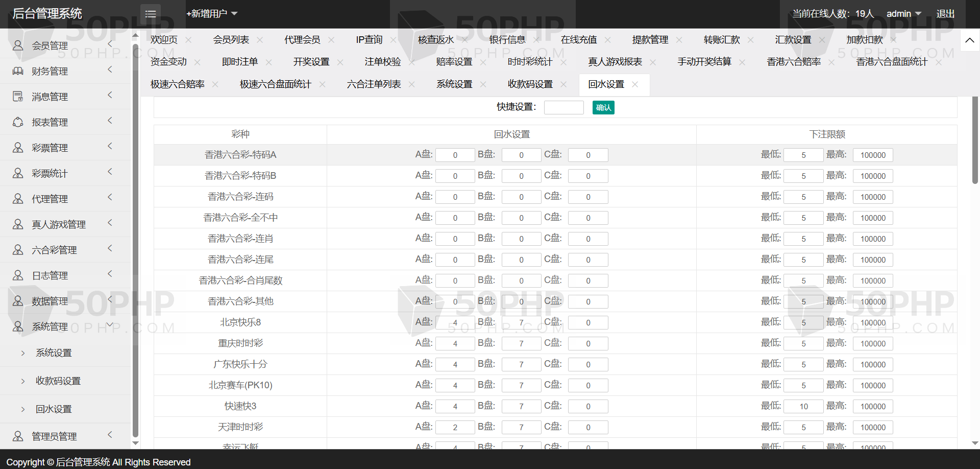Click the 财务管理 book icon in sidebar

coord(18,71)
